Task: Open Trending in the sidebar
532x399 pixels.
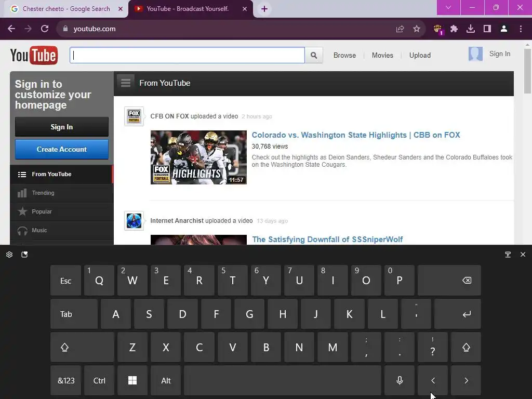Action: (62, 193)
